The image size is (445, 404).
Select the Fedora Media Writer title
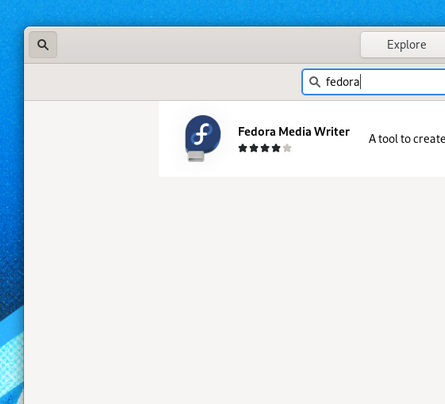tap(294, 132)
